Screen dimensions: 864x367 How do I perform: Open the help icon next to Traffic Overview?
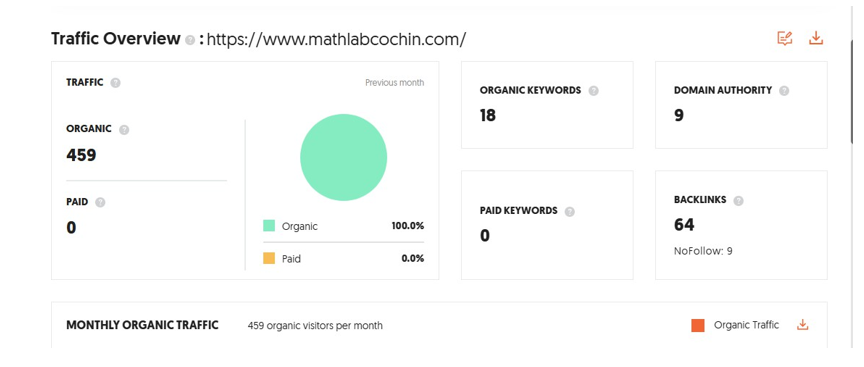(x=190, y=40)
